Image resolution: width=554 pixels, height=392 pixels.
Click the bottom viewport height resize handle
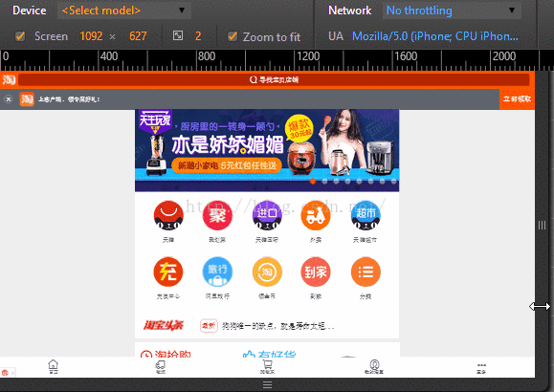(x=268, y=384)
